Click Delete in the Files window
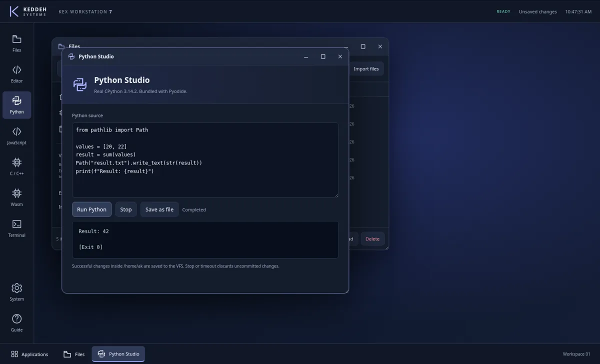Viewport: 600px width, 364px height. pyautogui.click(x=372, y=238)
